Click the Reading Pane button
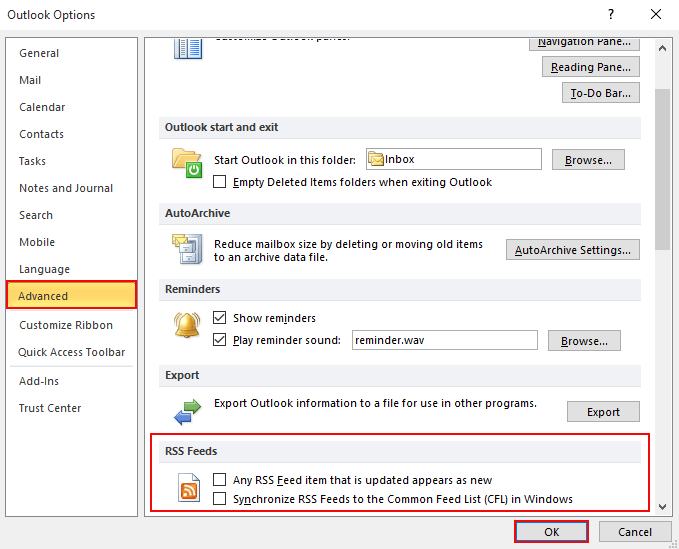Viewport: 679px width, 549px height. (x=591, y=67)
